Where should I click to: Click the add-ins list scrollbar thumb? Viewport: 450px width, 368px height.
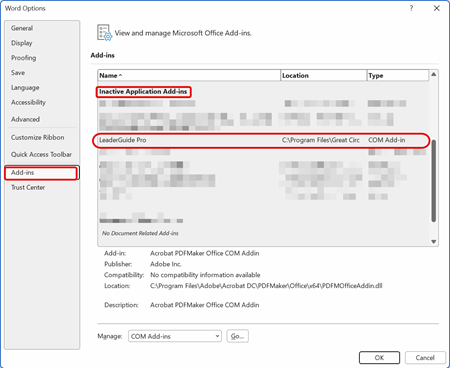coord(434,181)
